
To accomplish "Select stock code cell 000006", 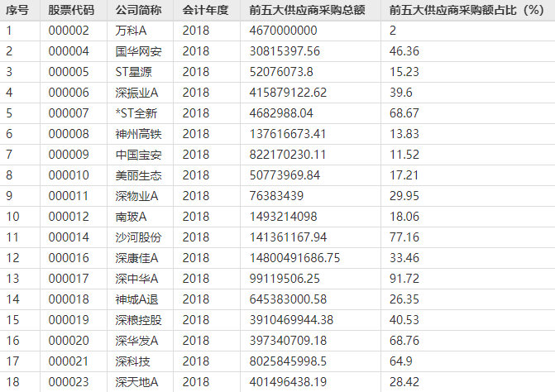I will [x=69, y=93].
